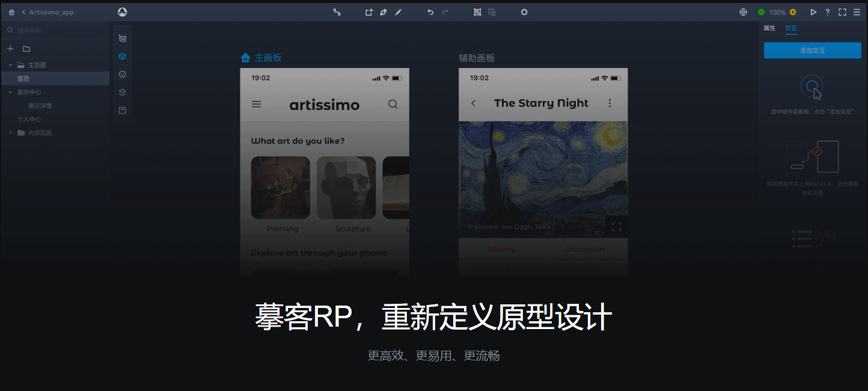
Task: Select the Pen tool
Action: (383, 12)
